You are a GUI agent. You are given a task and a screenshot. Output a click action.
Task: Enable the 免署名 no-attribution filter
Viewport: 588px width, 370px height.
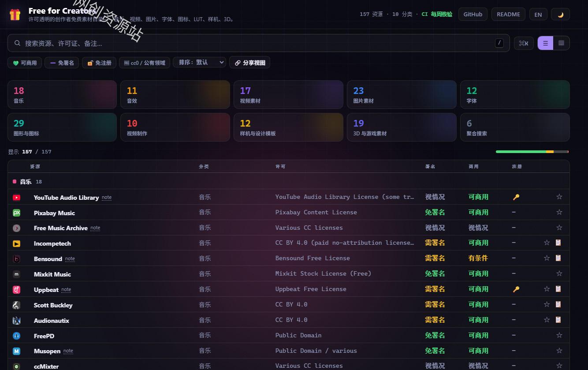62,63
